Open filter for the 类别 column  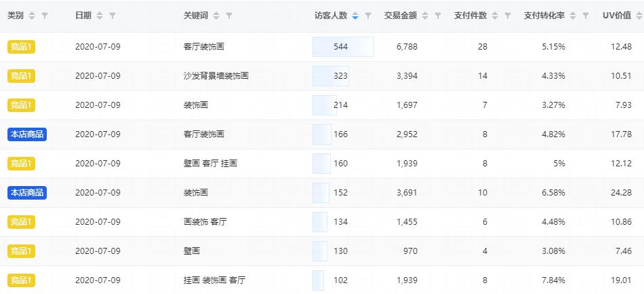[45, 16]
